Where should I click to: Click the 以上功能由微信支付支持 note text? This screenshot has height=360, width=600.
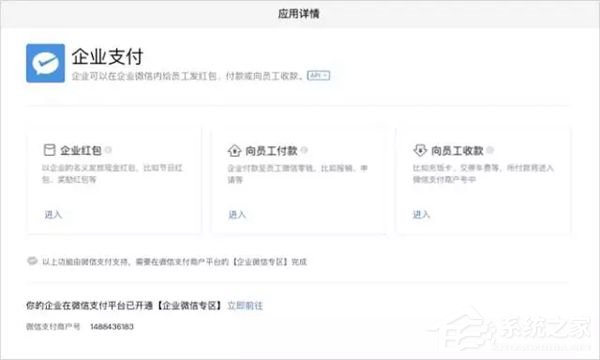[x=174, y=262]
